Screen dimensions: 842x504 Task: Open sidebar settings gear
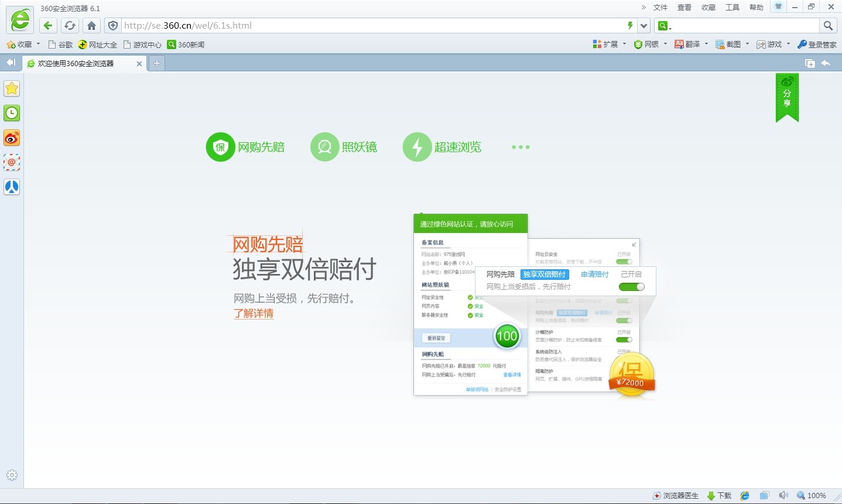(x=12, y=475)
